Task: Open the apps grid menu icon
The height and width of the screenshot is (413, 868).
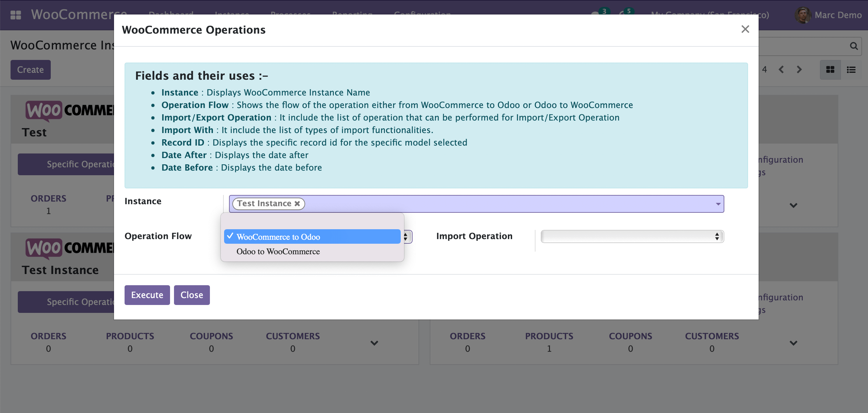Action: point(15,15)
